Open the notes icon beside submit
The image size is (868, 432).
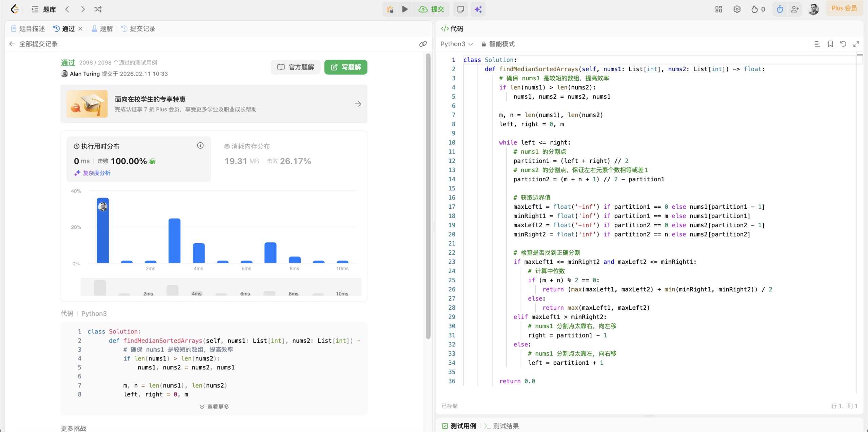point(460,9)
